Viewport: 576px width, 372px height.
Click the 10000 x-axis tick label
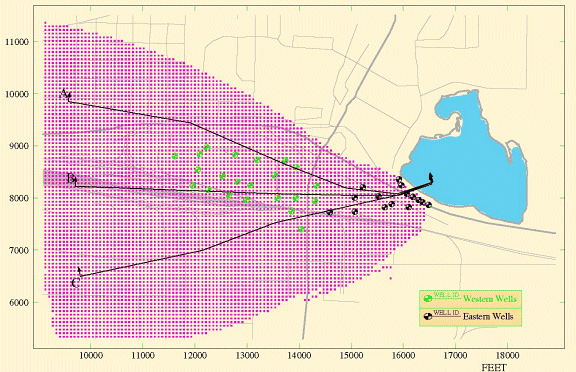(91, 355)
